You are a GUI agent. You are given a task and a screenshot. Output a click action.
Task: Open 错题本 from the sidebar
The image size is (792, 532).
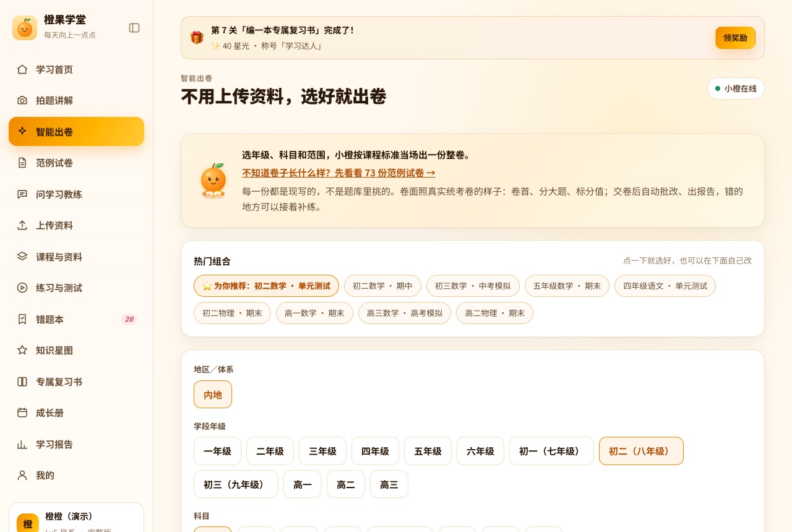[x=76, y=319]
